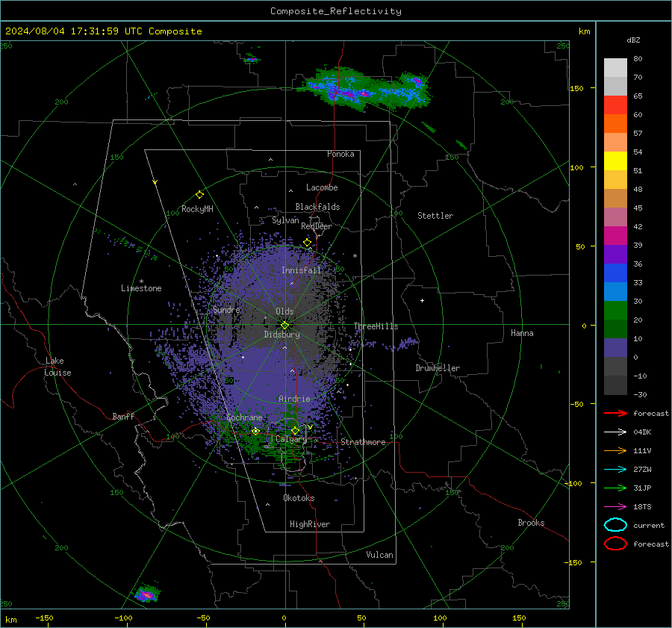Click the Brooks label
The width and height of the screenshot is (672, 628).
pyautogui.click(x=531, y=523)
